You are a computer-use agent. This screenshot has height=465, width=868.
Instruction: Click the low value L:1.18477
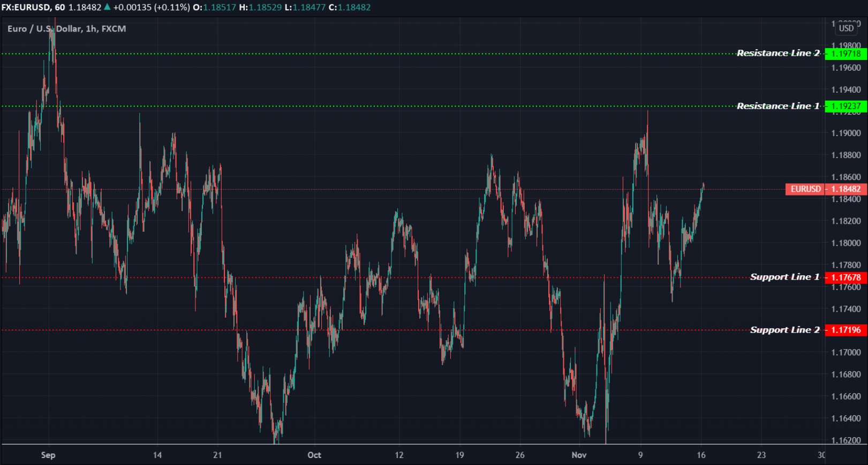coord(305,7)
